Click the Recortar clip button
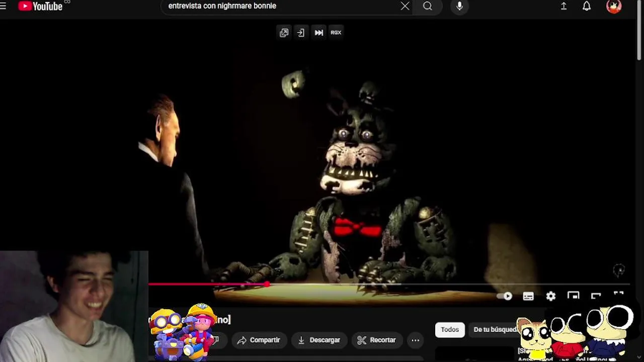The width and height of the screenshot is (644, 362). tap(377, 340)
